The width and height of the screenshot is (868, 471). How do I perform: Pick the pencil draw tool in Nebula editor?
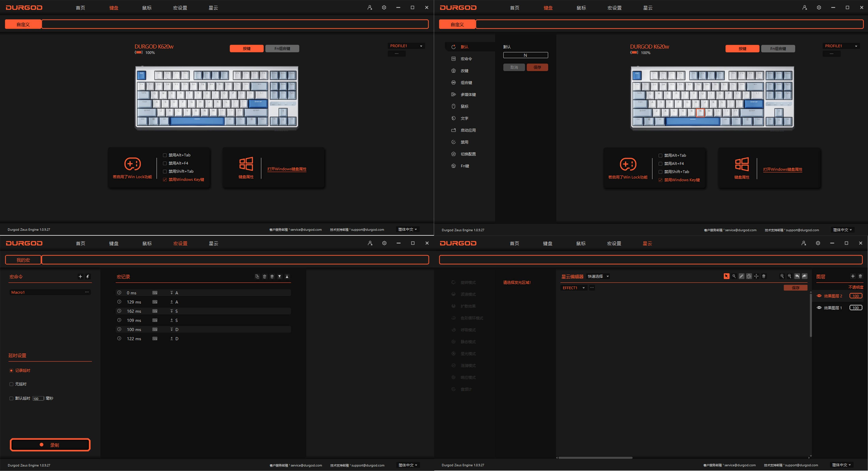coord(741,276)
